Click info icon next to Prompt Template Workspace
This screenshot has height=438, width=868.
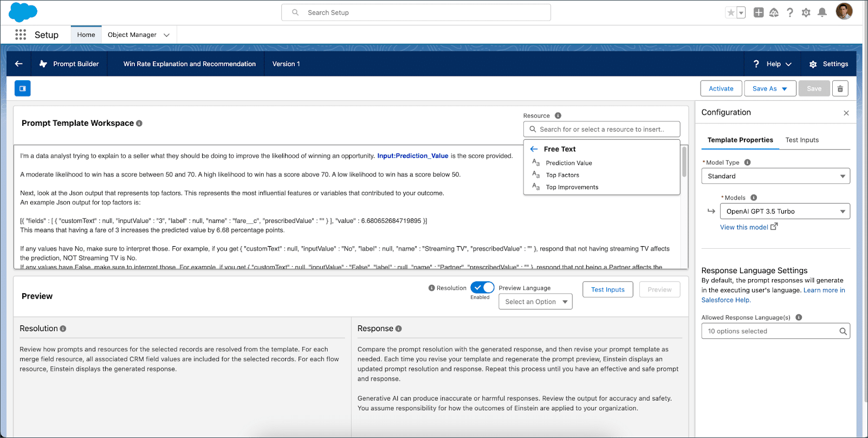click(139, 124)
